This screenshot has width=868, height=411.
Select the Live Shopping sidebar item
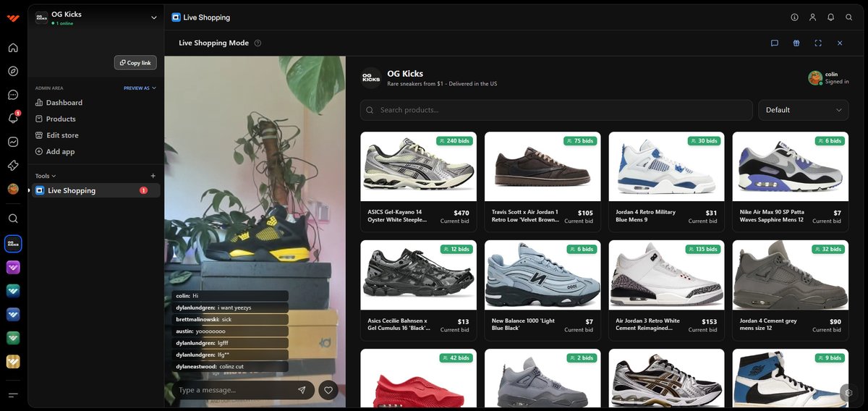click(95, 190)
